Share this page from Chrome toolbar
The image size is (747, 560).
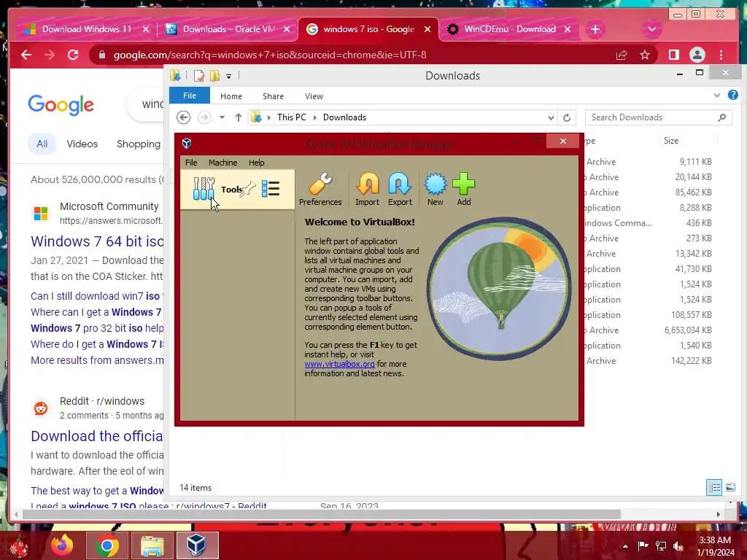click(622, 55)
